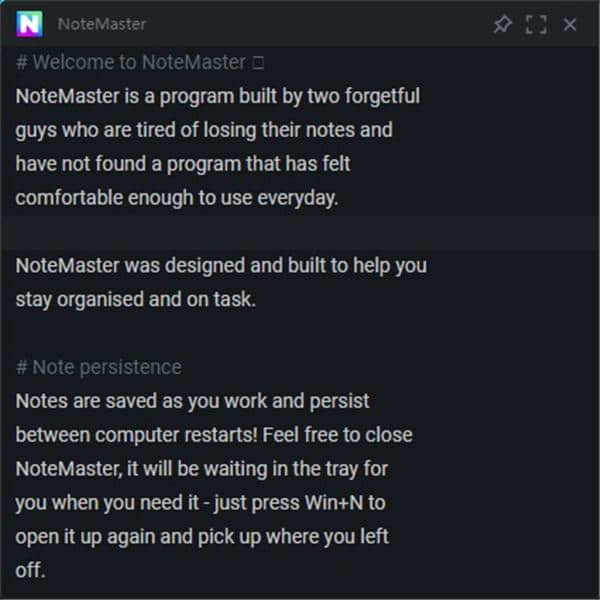Screen dimensions: 600x600
Task: Toggle fullscreen mode for the note window
Action: [536, 24]
